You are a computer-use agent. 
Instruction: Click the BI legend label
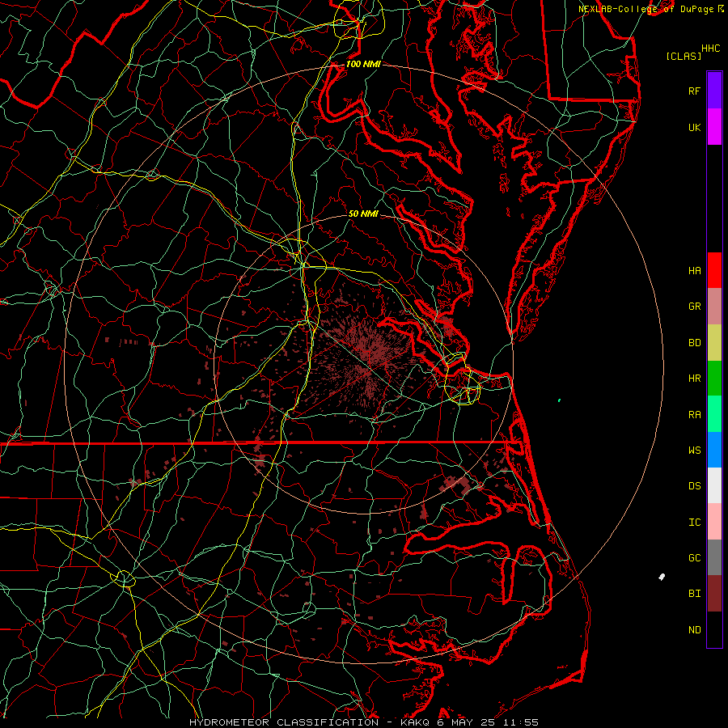click(694, 594)
